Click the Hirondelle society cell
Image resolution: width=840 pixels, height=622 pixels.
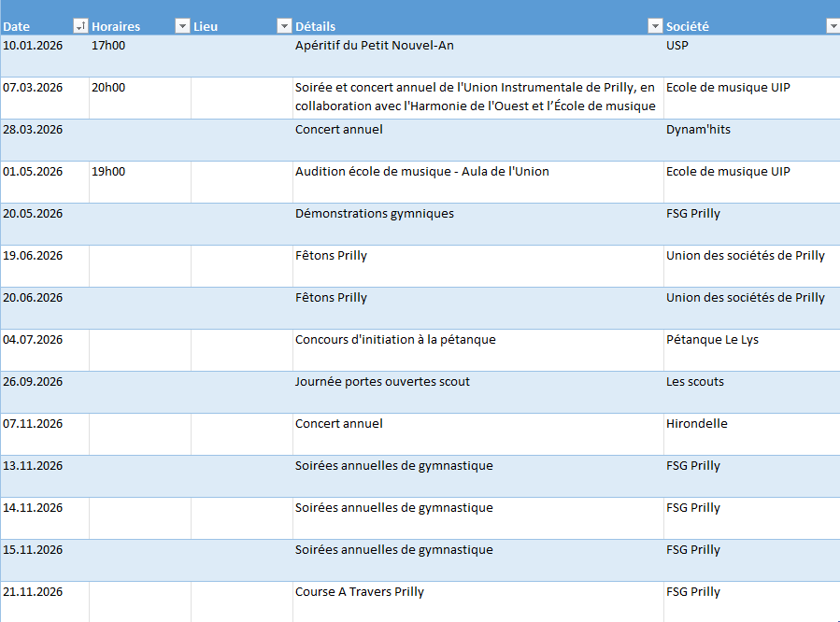click(696, 424)
